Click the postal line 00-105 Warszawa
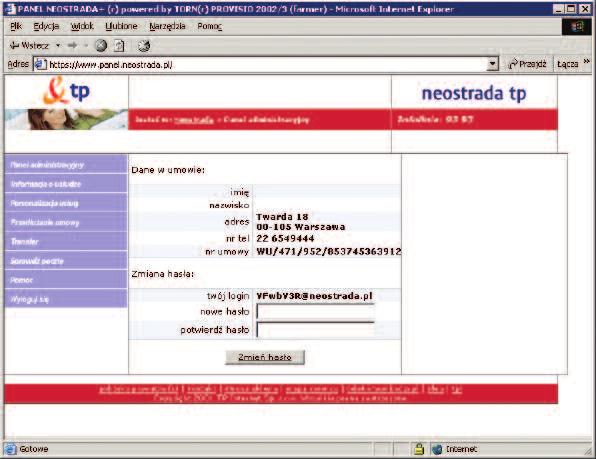596x459 pixels. click(301, 227)
